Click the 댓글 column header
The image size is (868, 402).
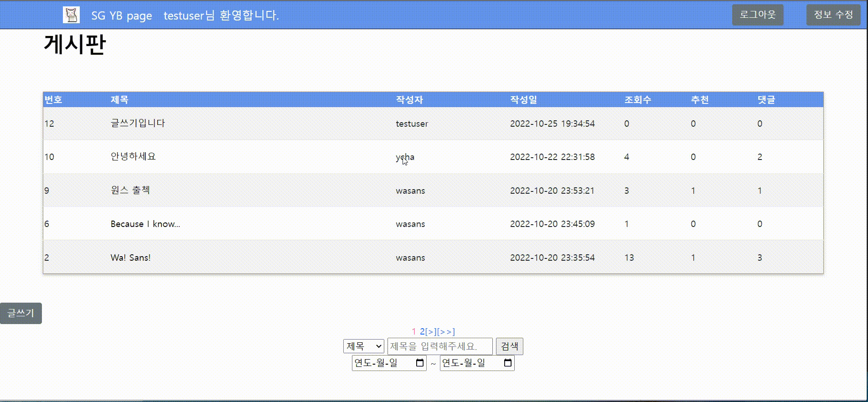point(766,99)
